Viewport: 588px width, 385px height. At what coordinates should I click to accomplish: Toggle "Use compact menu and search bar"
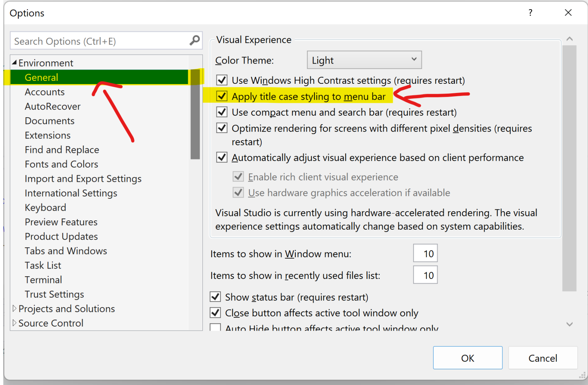[x=222, y=112]
